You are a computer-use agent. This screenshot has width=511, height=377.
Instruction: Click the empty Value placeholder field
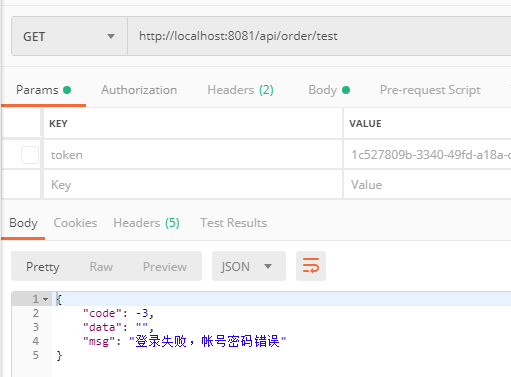427,185
